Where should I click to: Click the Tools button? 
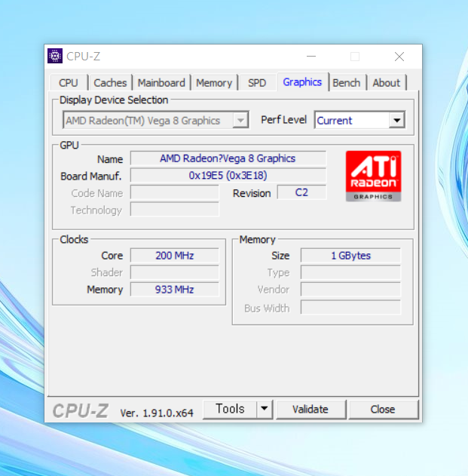click(230, 409)
